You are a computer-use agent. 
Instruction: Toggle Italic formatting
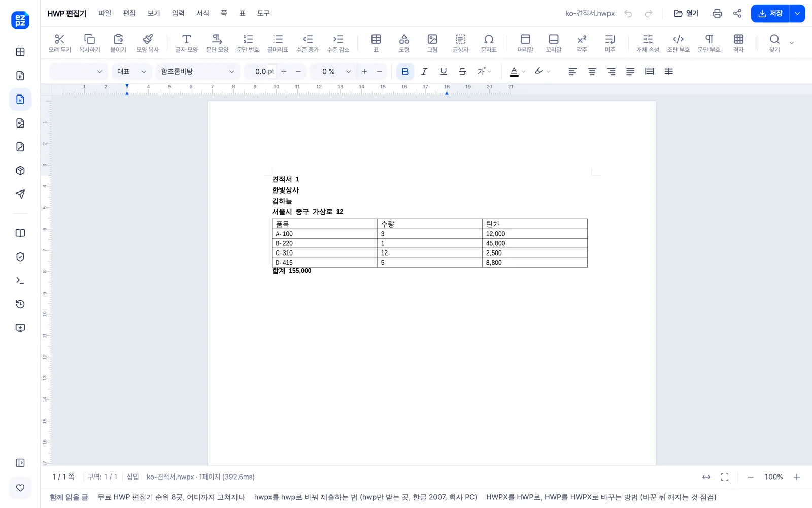[424, 72]
